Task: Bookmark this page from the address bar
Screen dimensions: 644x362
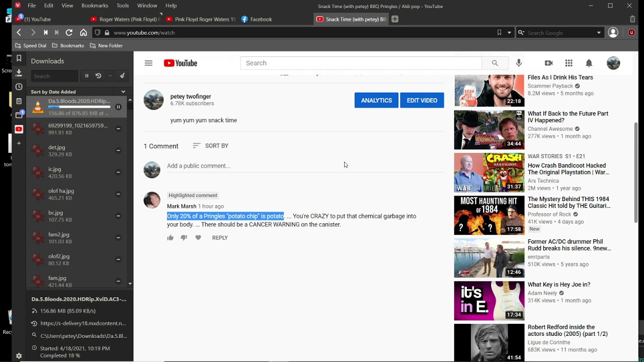Action: click(499, 33)
